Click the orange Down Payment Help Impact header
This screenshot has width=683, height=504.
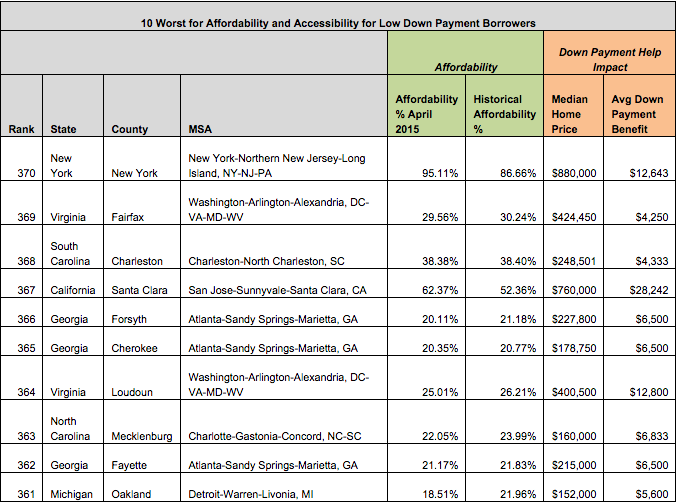(x=608, y=58)
